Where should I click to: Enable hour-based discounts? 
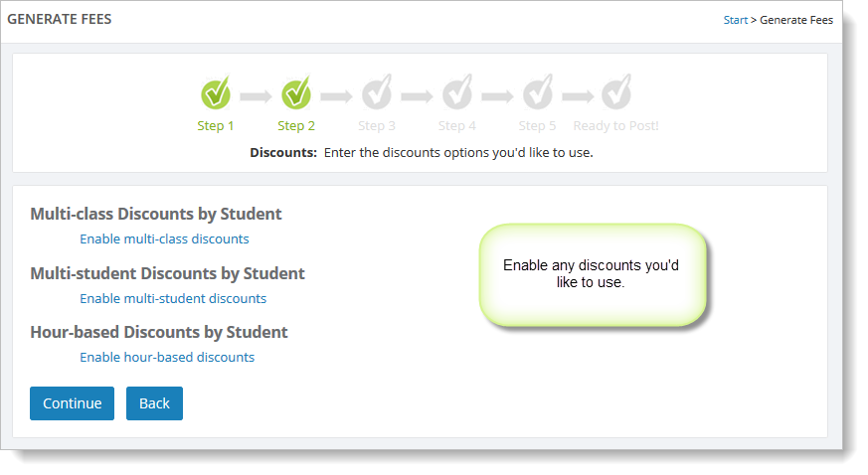pyautogui.click(x=167, y=357)
